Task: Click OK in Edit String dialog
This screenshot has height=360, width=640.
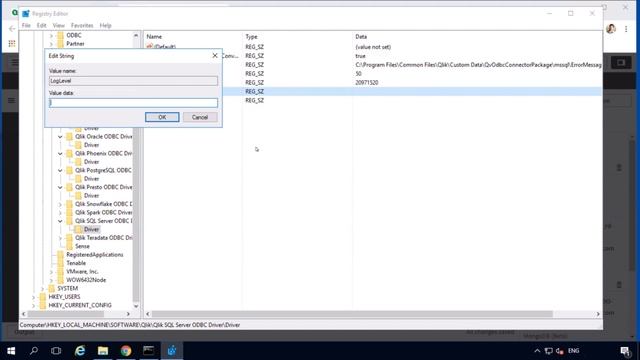Action: 162,117
